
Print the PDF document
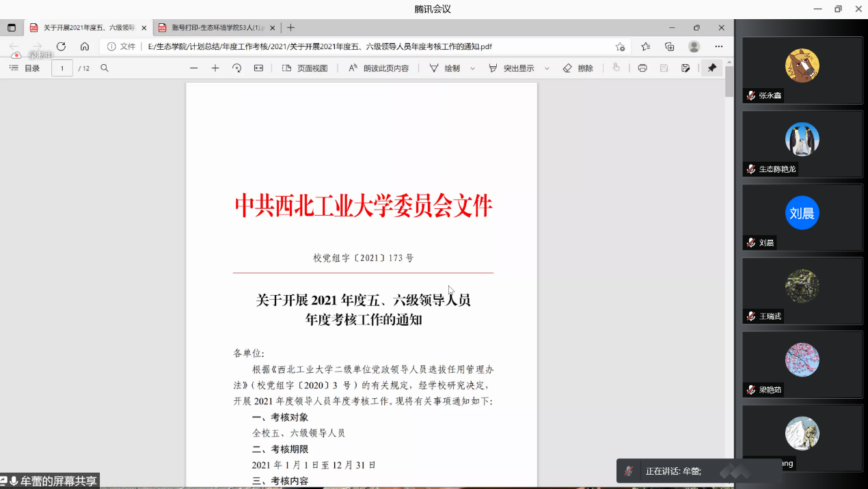coord(642,68)
